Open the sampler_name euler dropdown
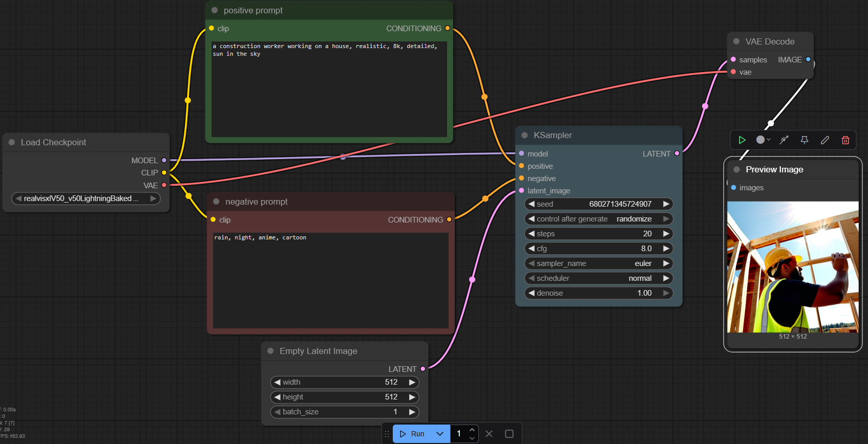The height and width of the screenshot is (444, 868). 598,263
